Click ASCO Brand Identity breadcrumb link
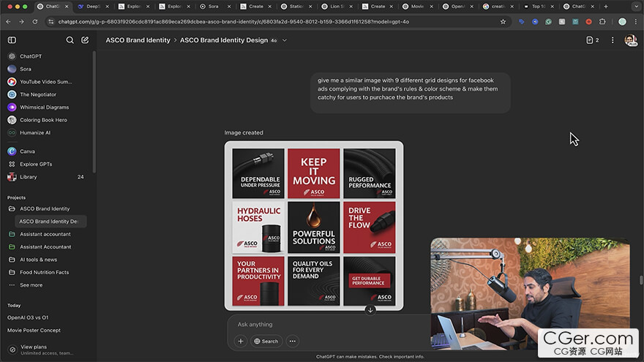The width and height of the screenshot is (644, 362). 138,40
